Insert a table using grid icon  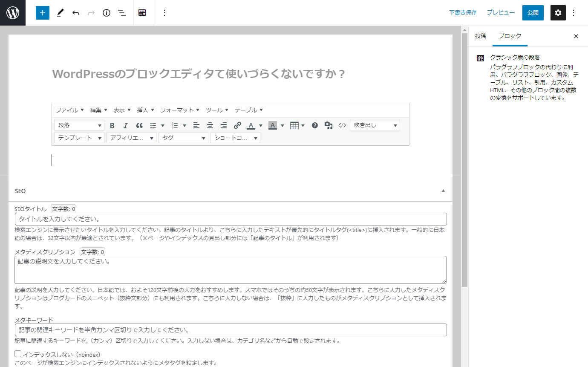[x=294, y=125]
